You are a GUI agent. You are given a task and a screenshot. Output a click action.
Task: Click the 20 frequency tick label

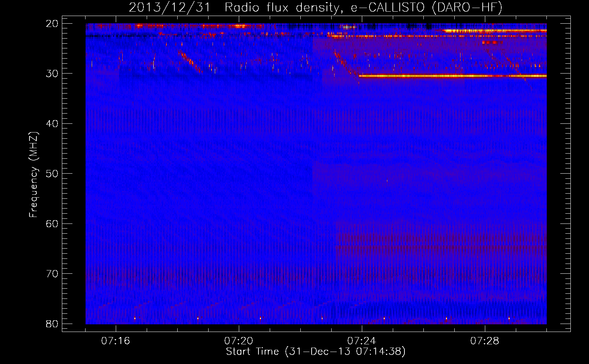(52, 24)
